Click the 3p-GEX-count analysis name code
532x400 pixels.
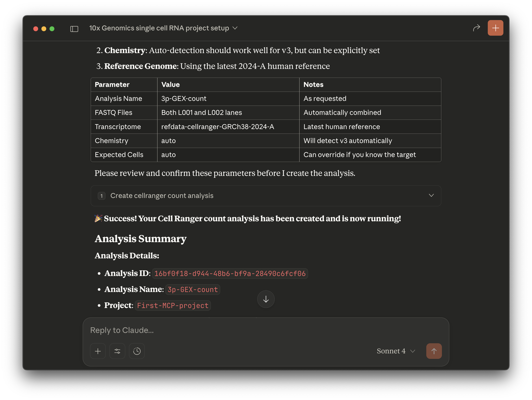192,290
